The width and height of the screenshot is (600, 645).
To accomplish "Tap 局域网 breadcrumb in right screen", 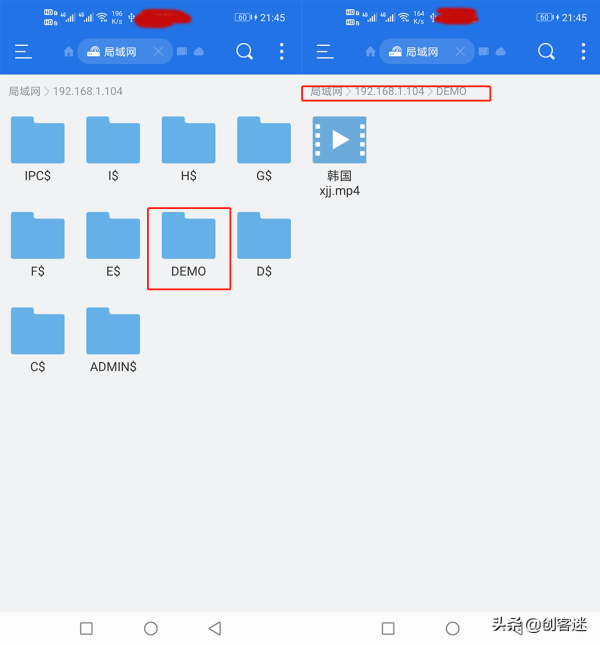I will (326, 91).
